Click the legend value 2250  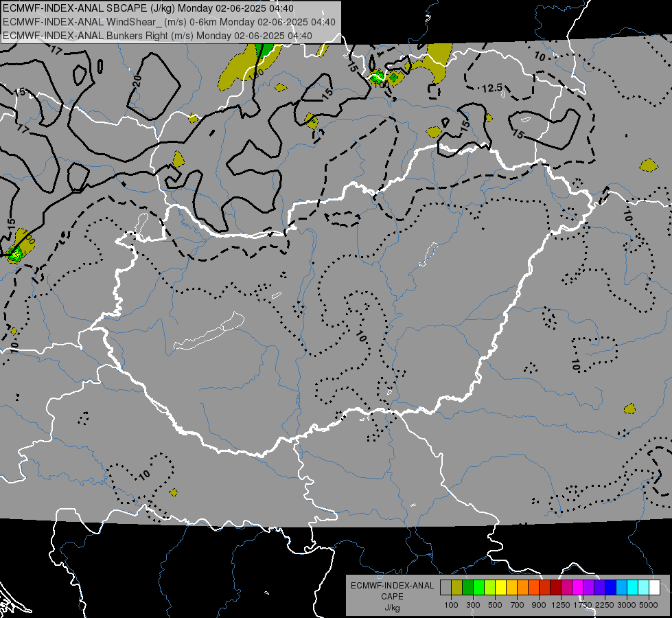click(604, 605)
